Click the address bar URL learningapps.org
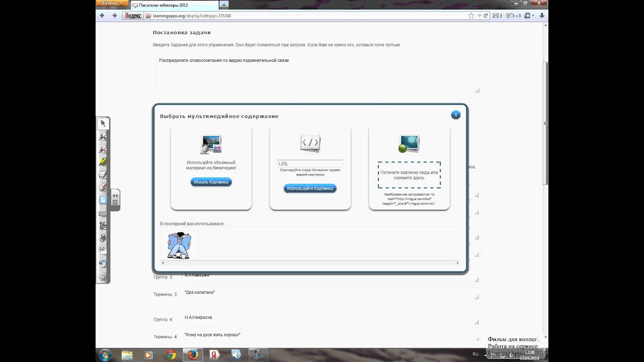Viewport: 644px width, 362px height. (191, 16)
